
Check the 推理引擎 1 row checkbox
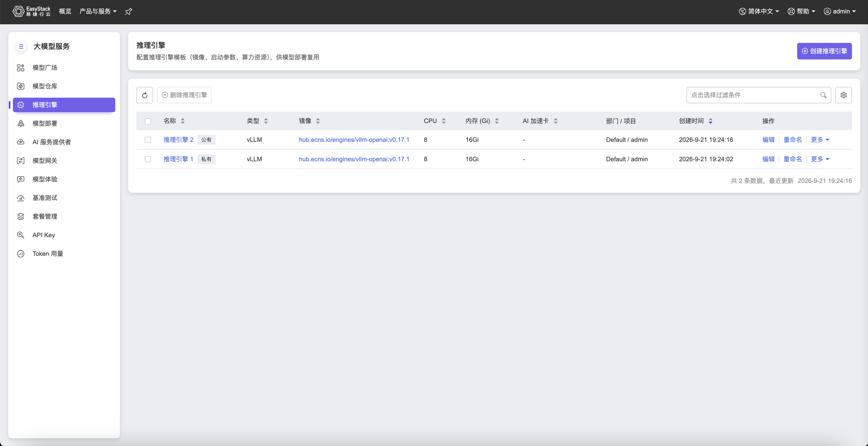[x=148, y=159]
